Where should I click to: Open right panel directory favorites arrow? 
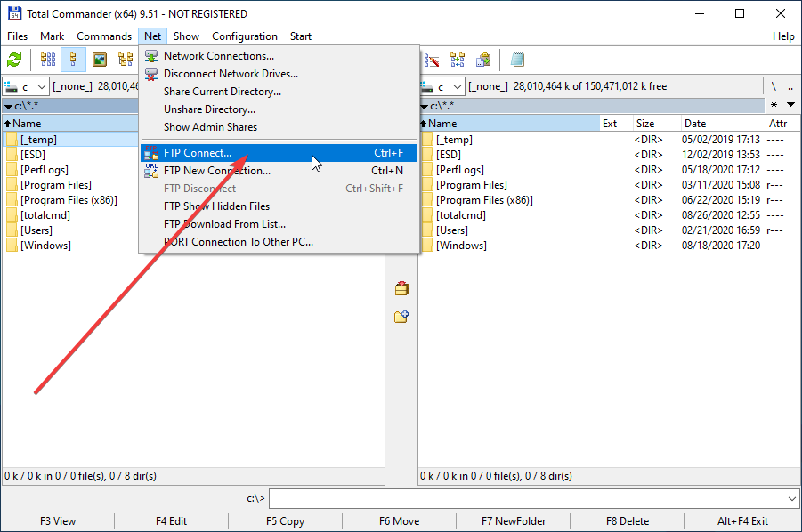[x=774, y=106]
